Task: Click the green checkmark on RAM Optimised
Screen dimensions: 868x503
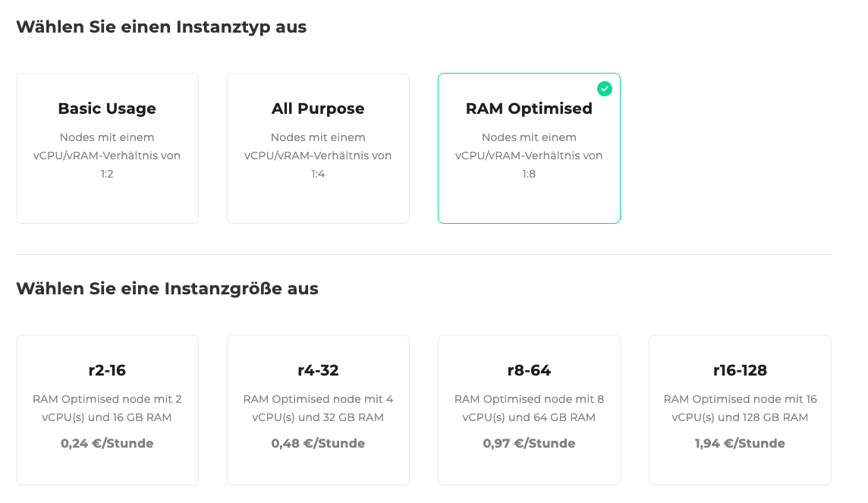Action: pos(605,89)
